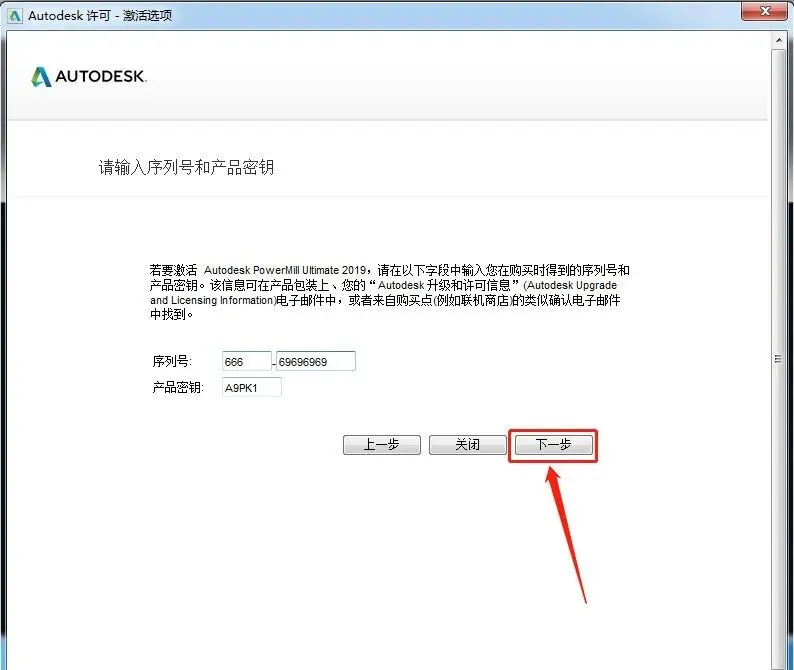
Task: Click the product key field A9PK1
Action: coord(252,387)
